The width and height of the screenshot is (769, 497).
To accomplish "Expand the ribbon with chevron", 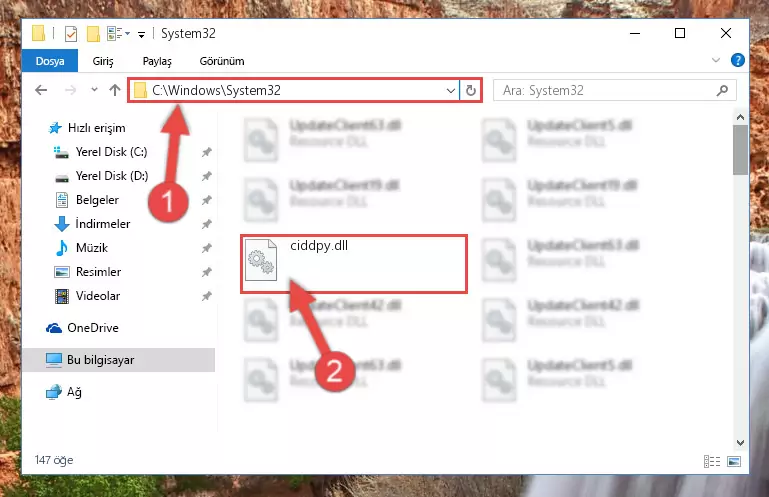I will click(x=716, y=60).
